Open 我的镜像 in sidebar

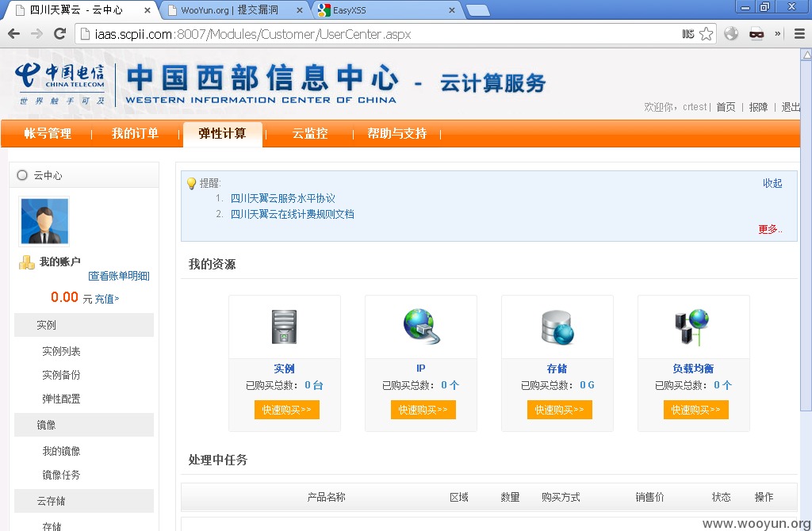[x=61, y=451]
